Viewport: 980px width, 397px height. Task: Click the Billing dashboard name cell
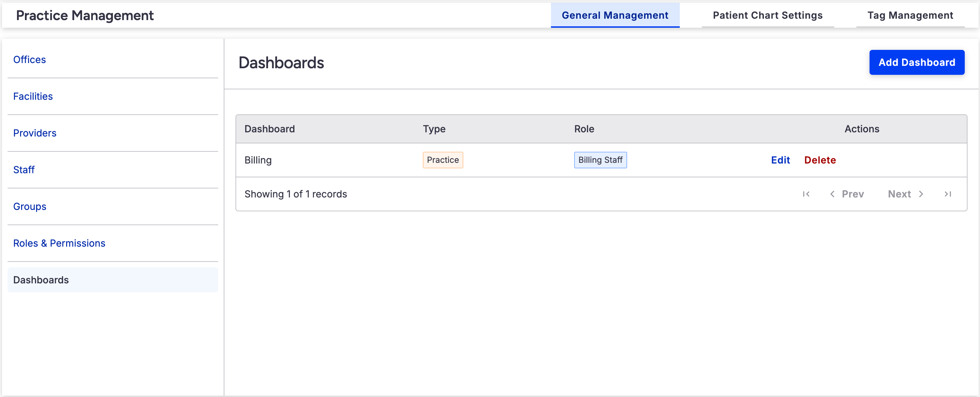[x=258, y=160]
